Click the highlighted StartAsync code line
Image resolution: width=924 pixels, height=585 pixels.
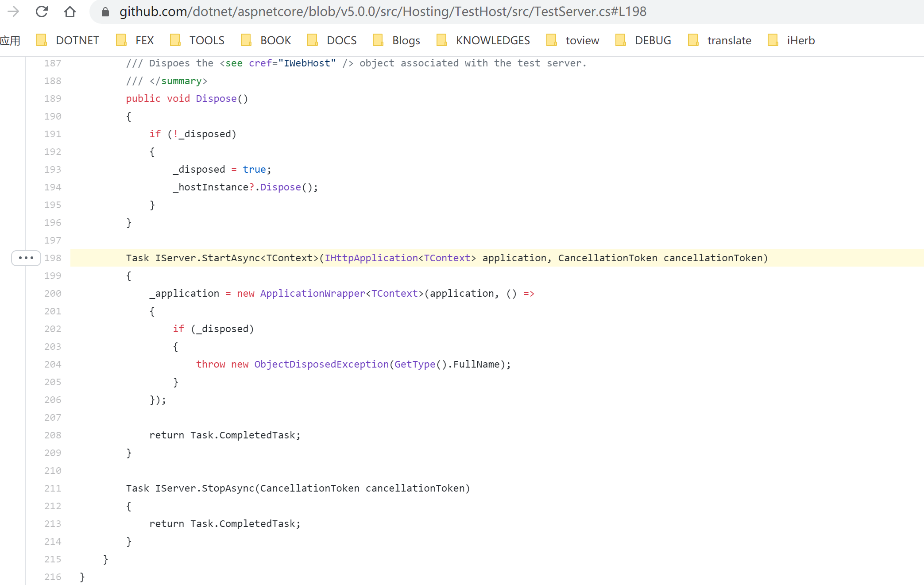(446, 258)
